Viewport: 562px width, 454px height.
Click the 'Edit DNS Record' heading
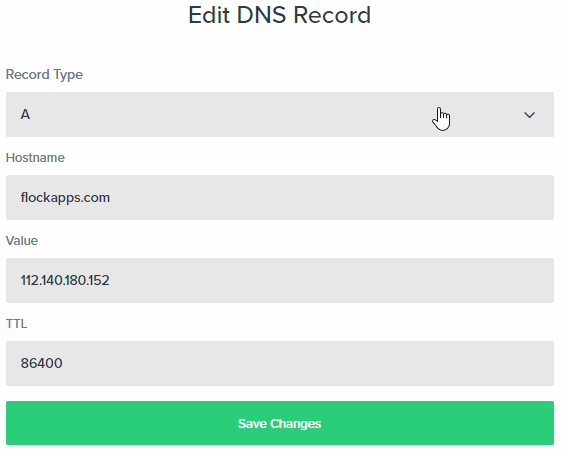[x=280, y=15]
